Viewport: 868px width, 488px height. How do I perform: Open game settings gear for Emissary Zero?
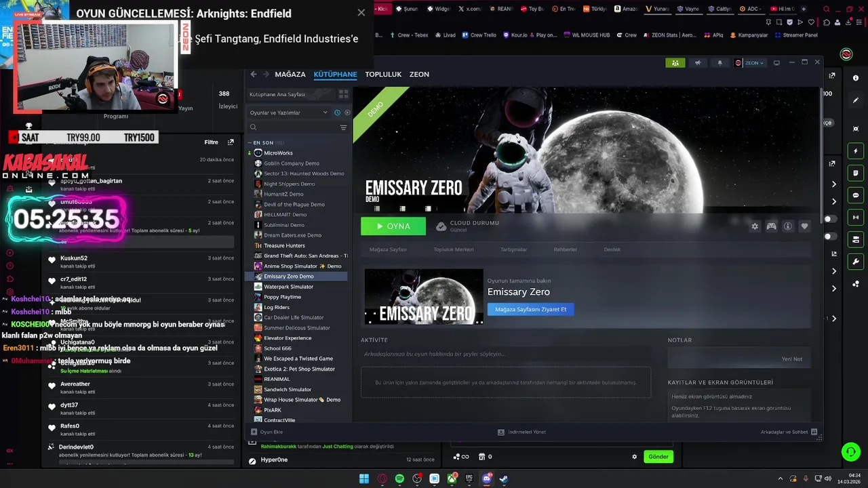(x=755, y=226)
